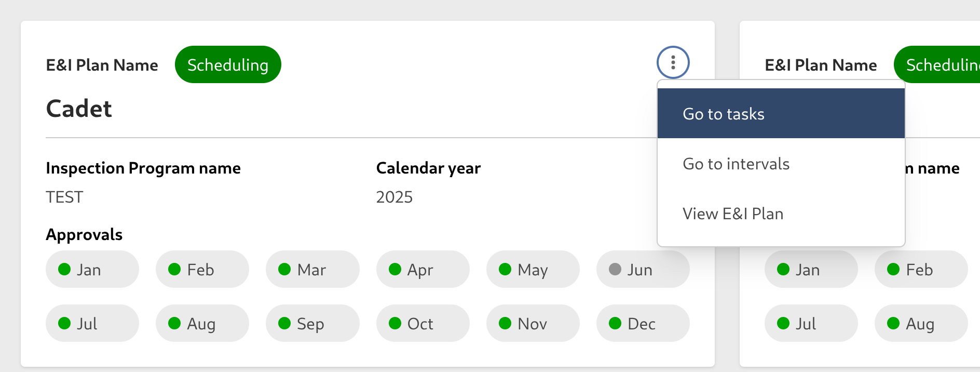This screenshot has width=980, height=372.
Task: Click the Aug approval chip on Cadet card
Action: pyautogui.click(x=202, y=324)
